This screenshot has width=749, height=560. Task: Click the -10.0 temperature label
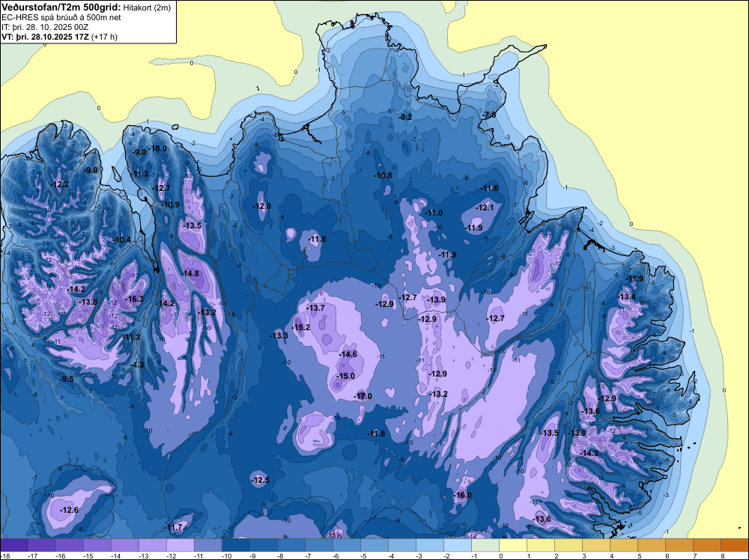click(158, 148)
